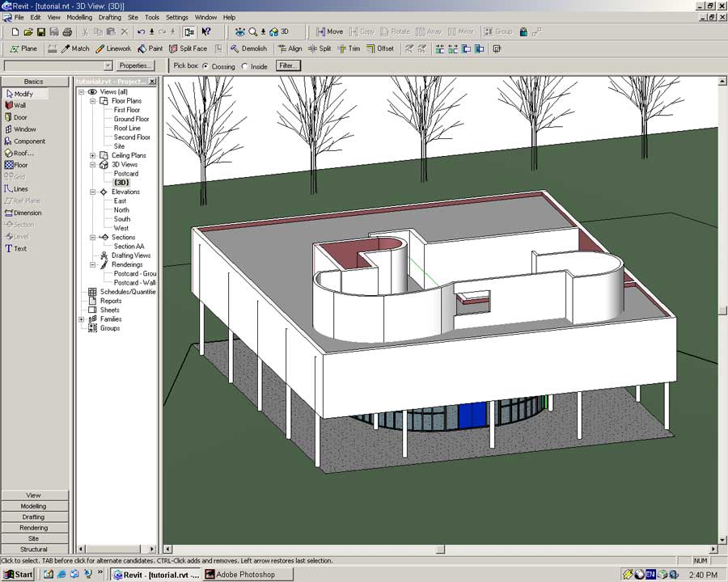Select the Demolish hammer tool

[x=249, y=48]
